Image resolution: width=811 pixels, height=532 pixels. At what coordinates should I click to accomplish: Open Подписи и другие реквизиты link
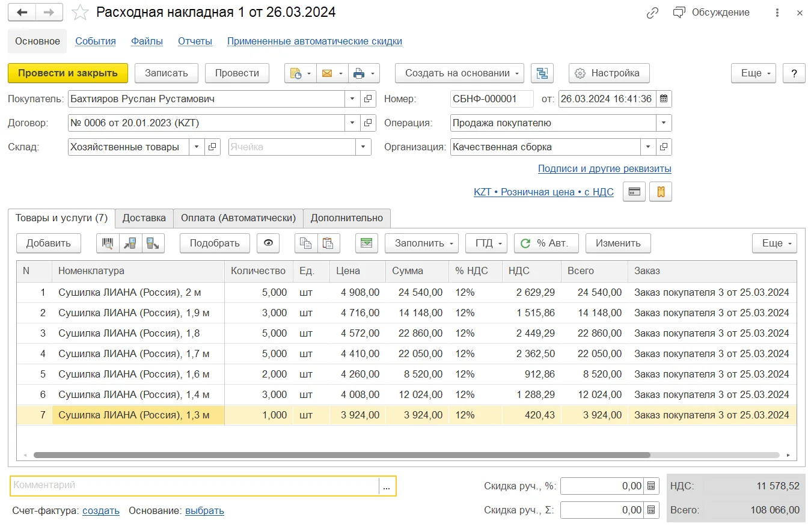click(605, 169)
